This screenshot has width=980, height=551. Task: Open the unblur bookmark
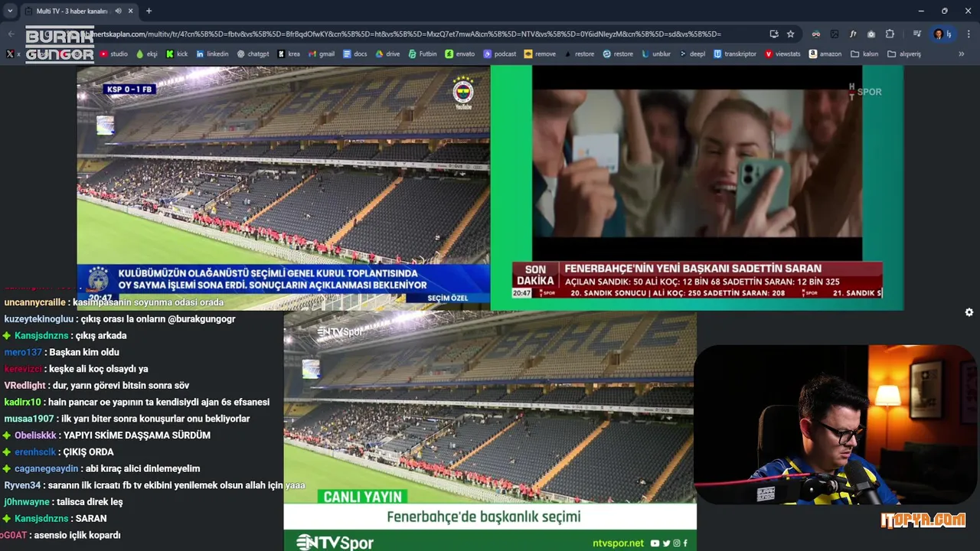click(656, 54)
